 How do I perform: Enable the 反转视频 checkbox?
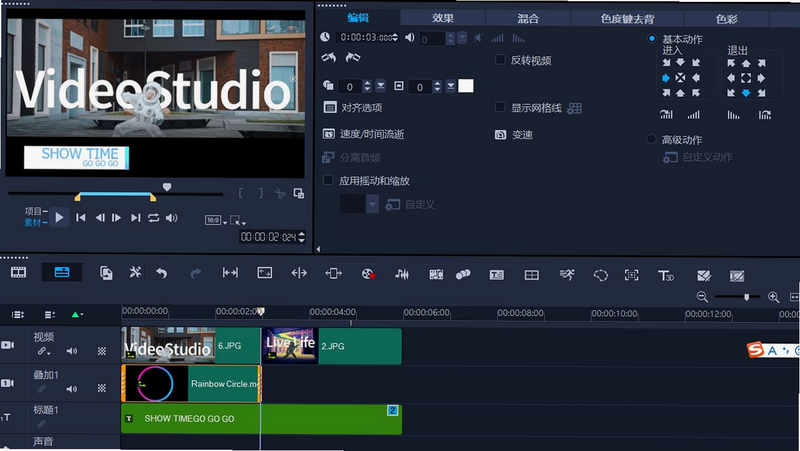point(500,60)
